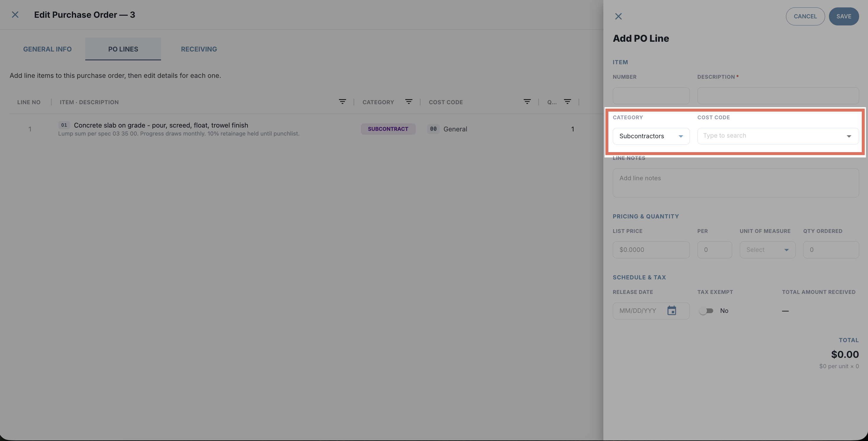Filter the Cost Code column
This screenshot has width=868, height=441.
click(527, 102)
